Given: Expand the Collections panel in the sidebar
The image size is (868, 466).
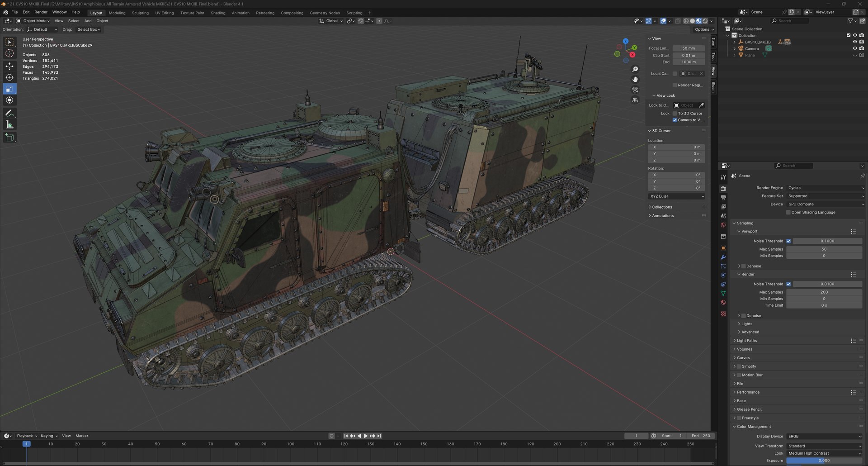Looking at the screenshot, I should coord(661,207).
